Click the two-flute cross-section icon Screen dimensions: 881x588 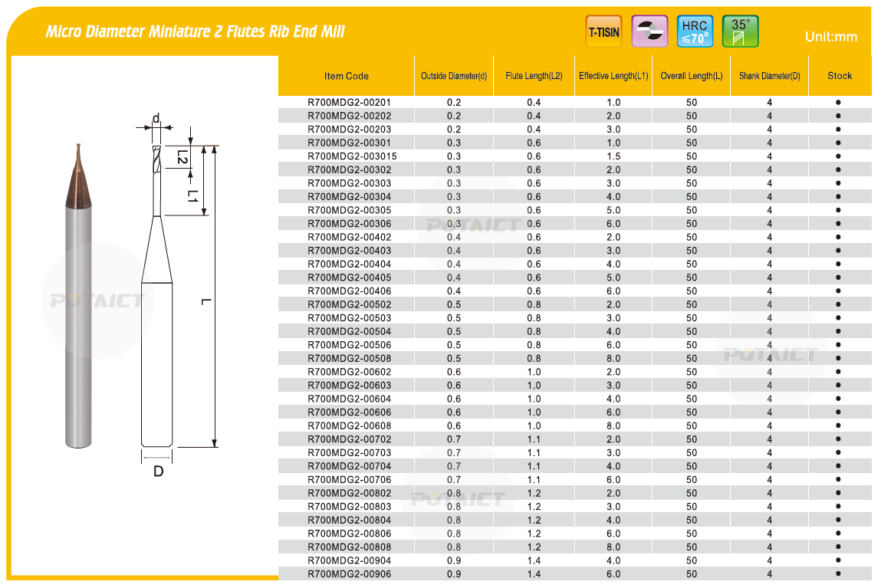(x=649, y=31)
